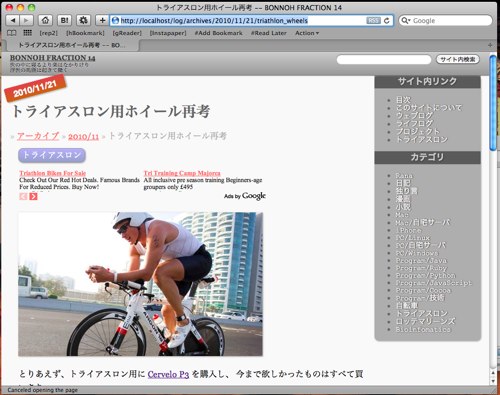
Task: Expand the Action bookmarks menu
Action: (x=307, y=33)
